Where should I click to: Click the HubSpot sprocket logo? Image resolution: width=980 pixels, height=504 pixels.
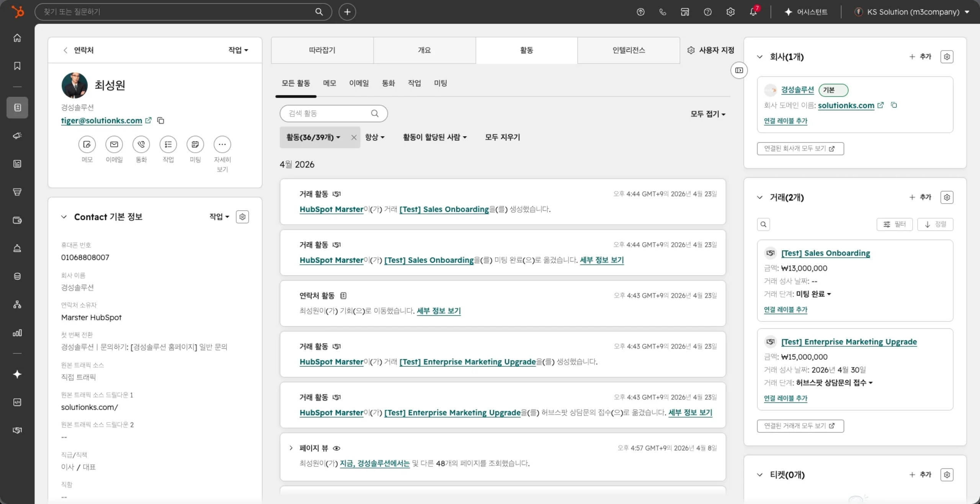pyautogui.click(x=18, y=12)
